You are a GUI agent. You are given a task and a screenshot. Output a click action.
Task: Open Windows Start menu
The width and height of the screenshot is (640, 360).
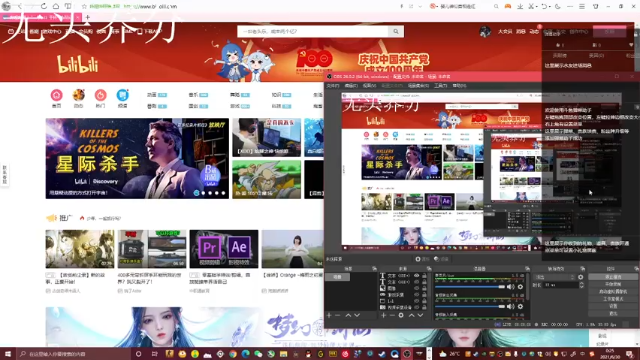tap(7, 354)
